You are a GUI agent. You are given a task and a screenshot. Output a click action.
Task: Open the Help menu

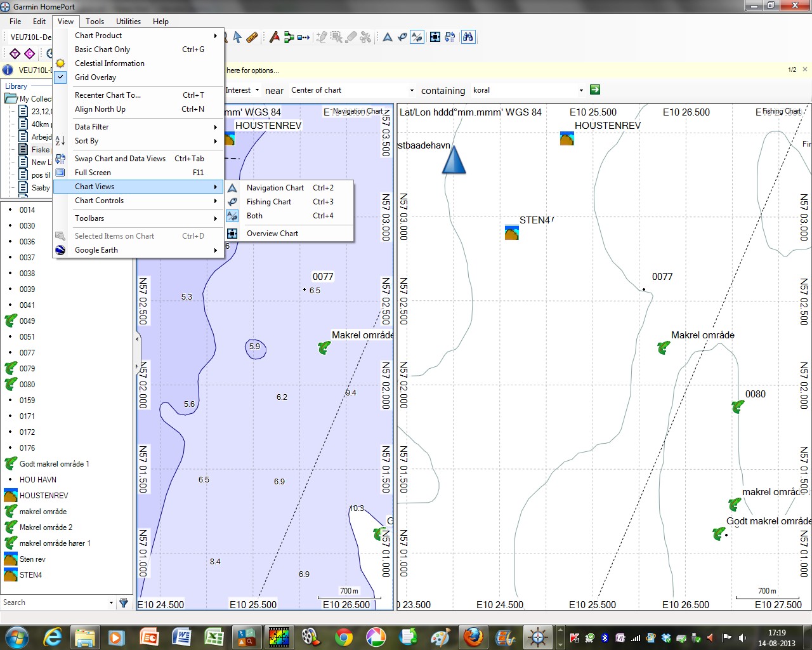[160, 21]
